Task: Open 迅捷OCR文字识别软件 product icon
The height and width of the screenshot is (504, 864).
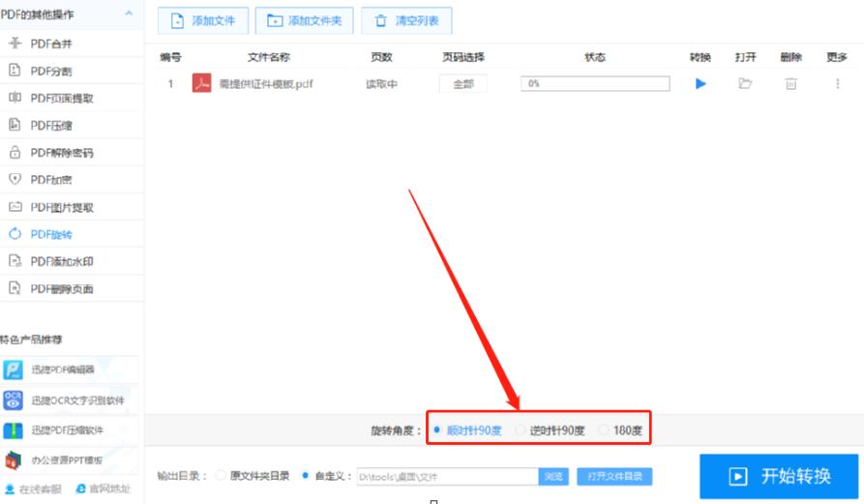Action: point(13,400)
